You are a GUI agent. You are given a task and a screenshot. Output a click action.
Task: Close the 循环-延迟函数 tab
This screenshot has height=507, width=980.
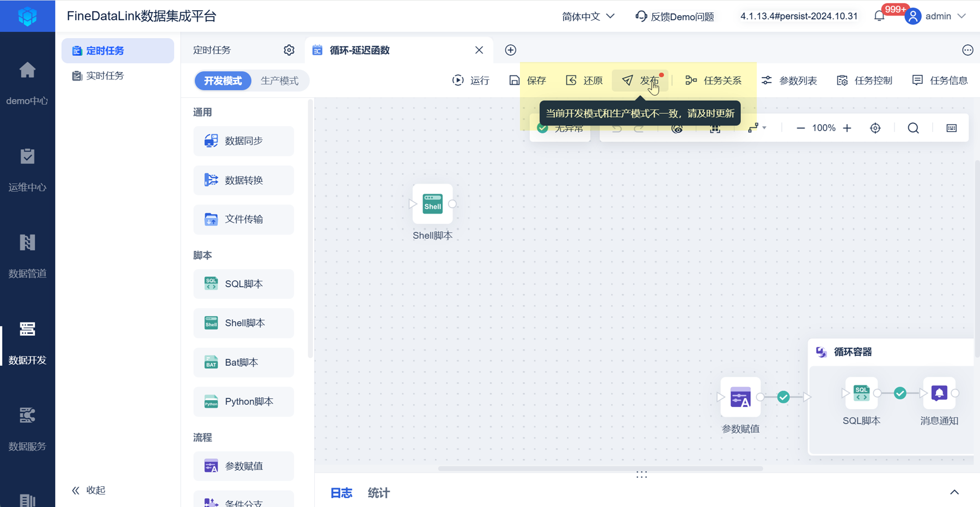[479, 50]
